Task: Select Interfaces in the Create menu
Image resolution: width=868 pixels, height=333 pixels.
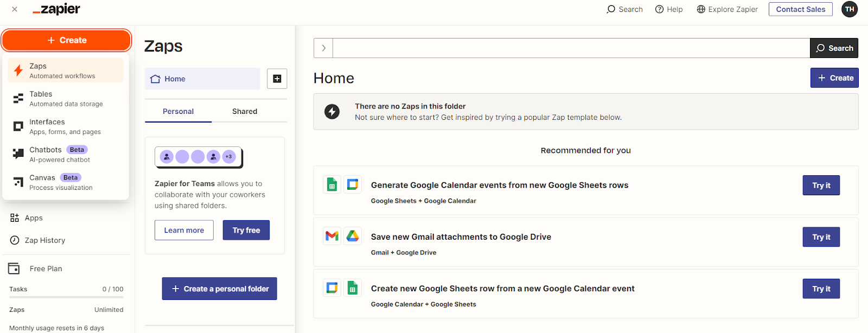Action: [x=66, y=126]
